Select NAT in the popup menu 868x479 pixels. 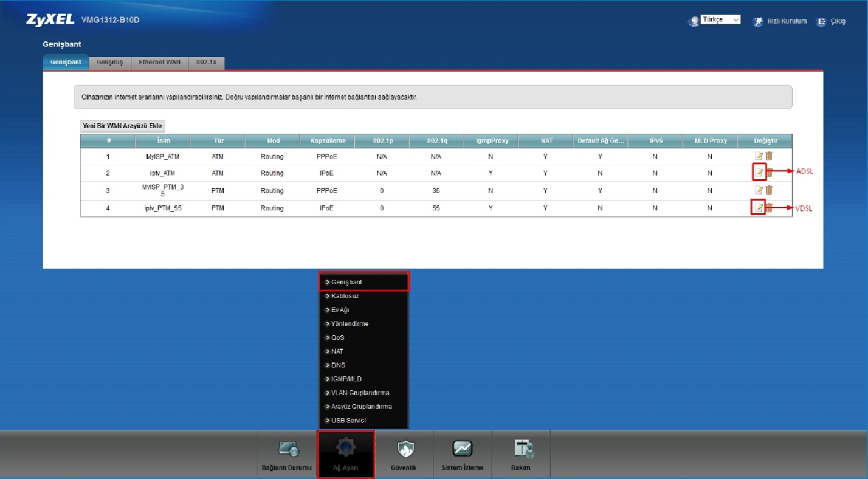pos(363,351)
